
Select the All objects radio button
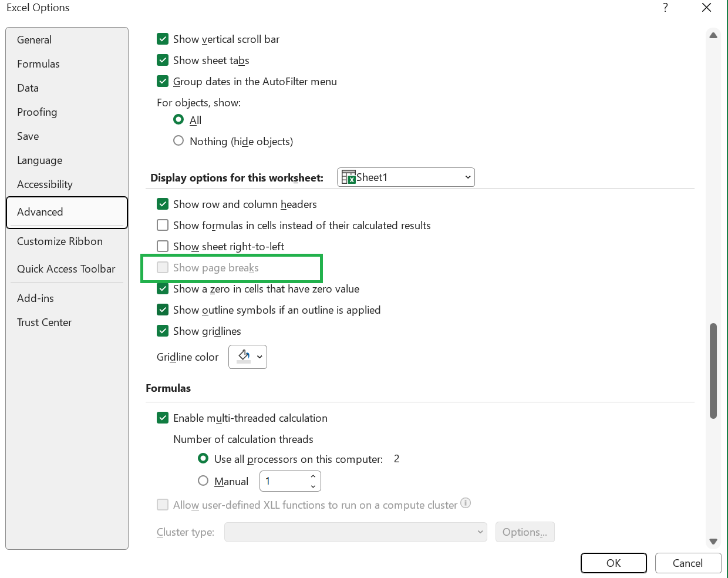coord(178,119)
